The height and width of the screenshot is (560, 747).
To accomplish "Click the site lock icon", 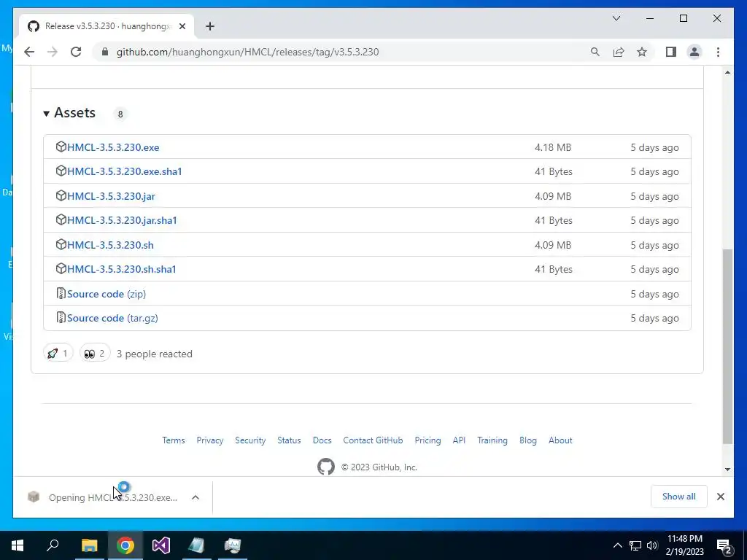I will point(105,52).
